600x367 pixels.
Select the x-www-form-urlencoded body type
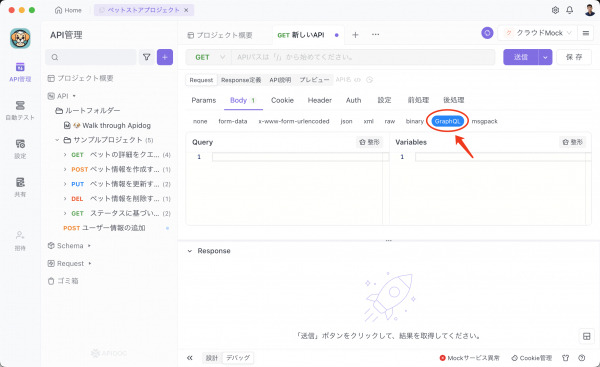[x=294, y=121]
